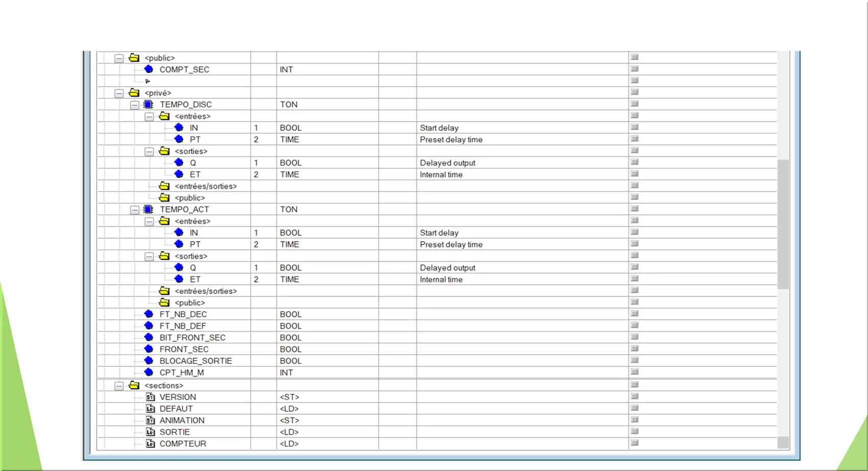868x471 pixels.
Task: Select the TON type cell of TEMPO_DISC
Action: 327,104
